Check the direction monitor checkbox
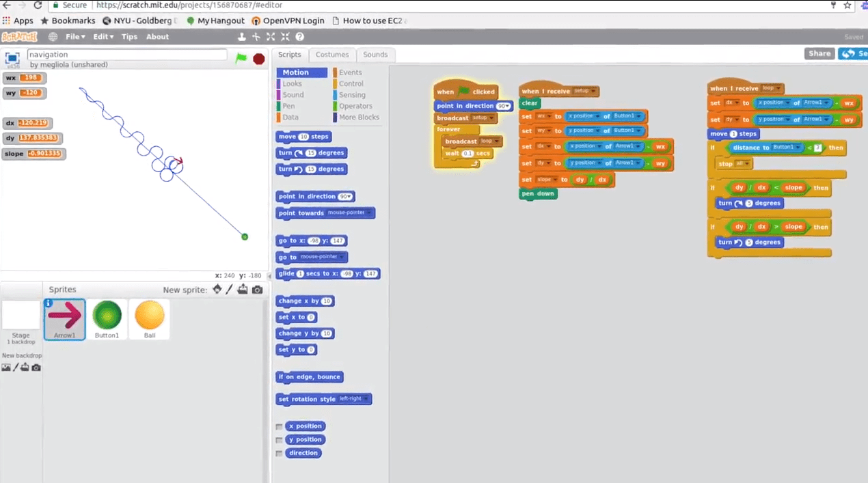868x483 pixels. (x=279, y=454)
